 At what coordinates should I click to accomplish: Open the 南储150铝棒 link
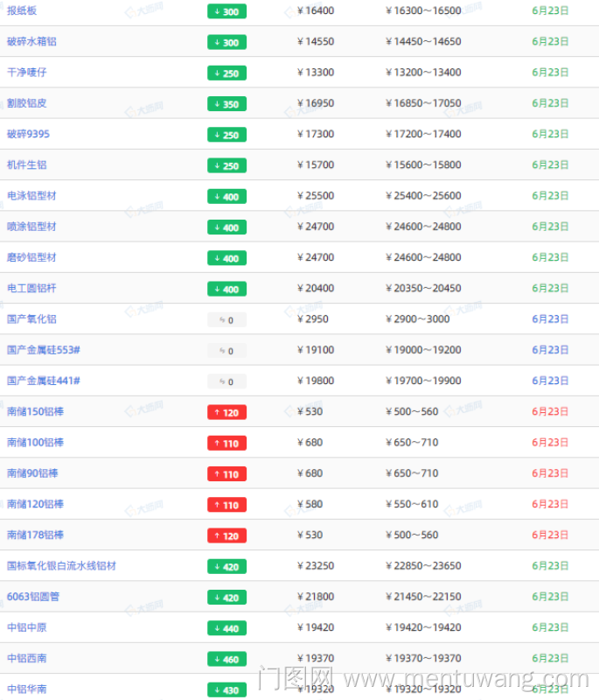pos(35,411)
